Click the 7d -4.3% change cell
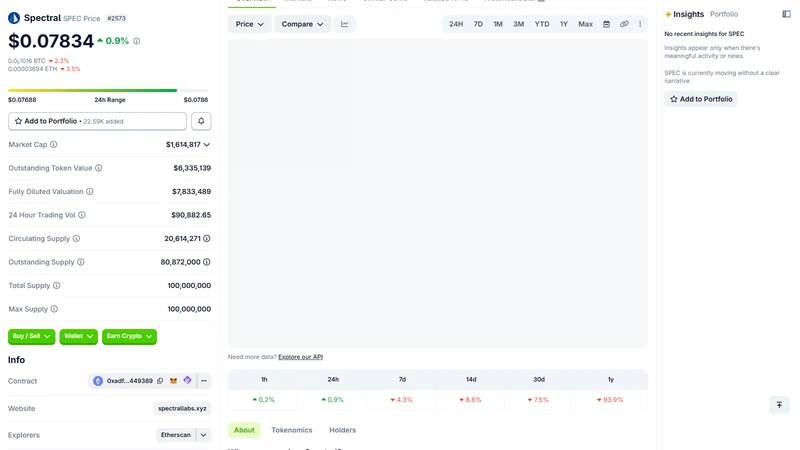The width and height of the screenshot is (800, 450). tap(402, 399)
